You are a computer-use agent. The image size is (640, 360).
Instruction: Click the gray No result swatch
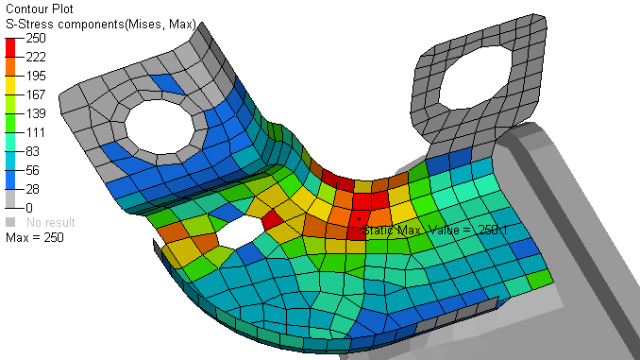tap(10, 222)
